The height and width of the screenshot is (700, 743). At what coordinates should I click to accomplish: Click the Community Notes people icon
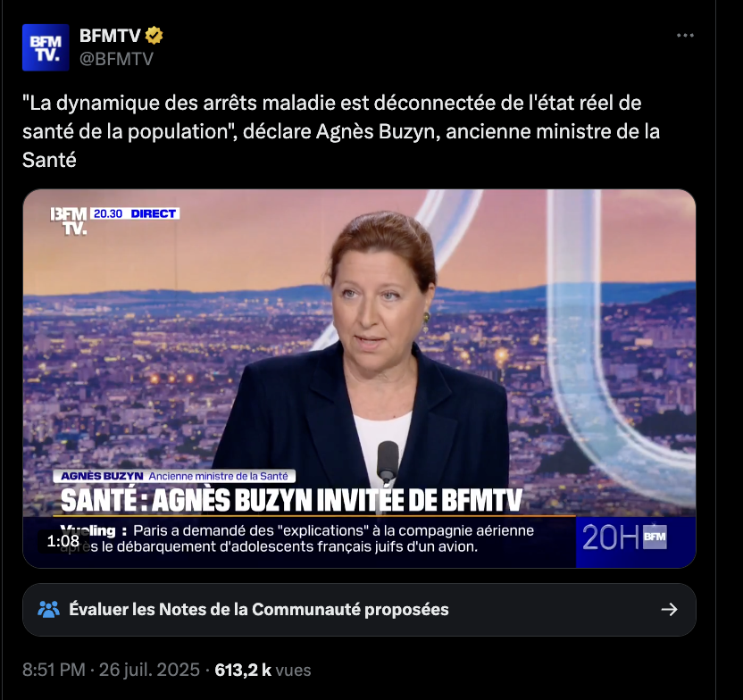tap(48, 609)
